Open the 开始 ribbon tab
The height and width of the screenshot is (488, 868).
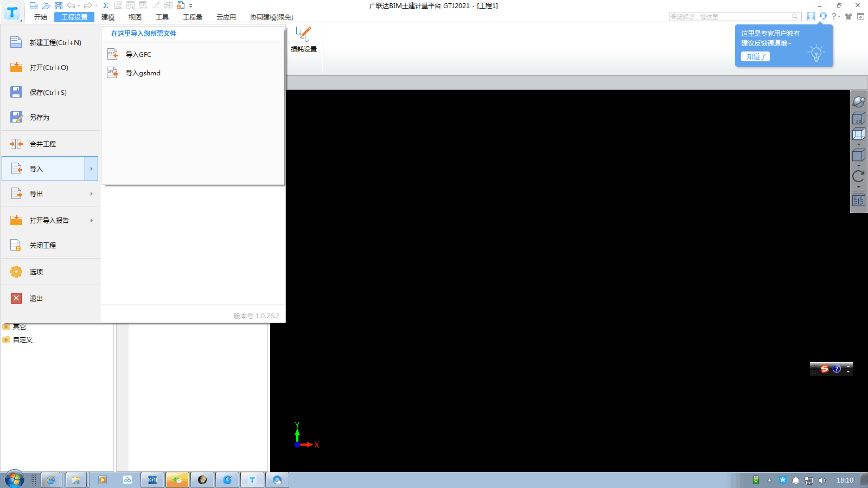click(41, 17)
